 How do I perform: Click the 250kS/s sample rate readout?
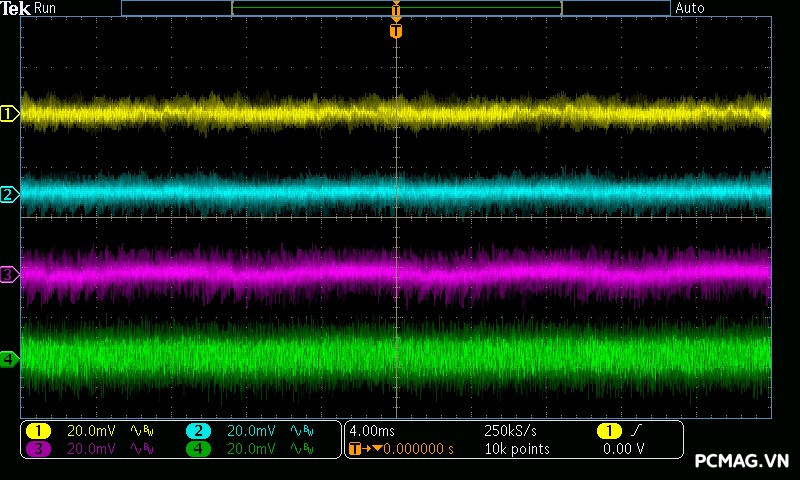coord(510,431)
